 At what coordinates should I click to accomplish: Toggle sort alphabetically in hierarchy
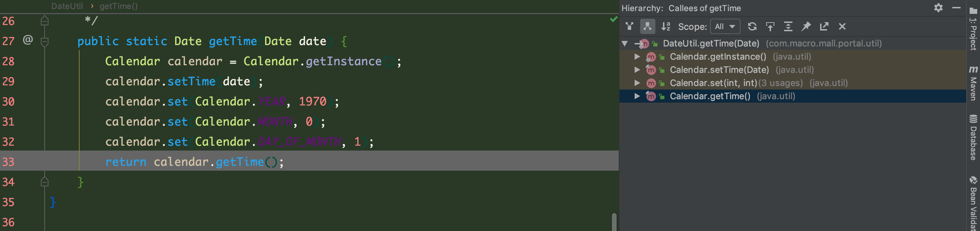[x=665, y=26]
